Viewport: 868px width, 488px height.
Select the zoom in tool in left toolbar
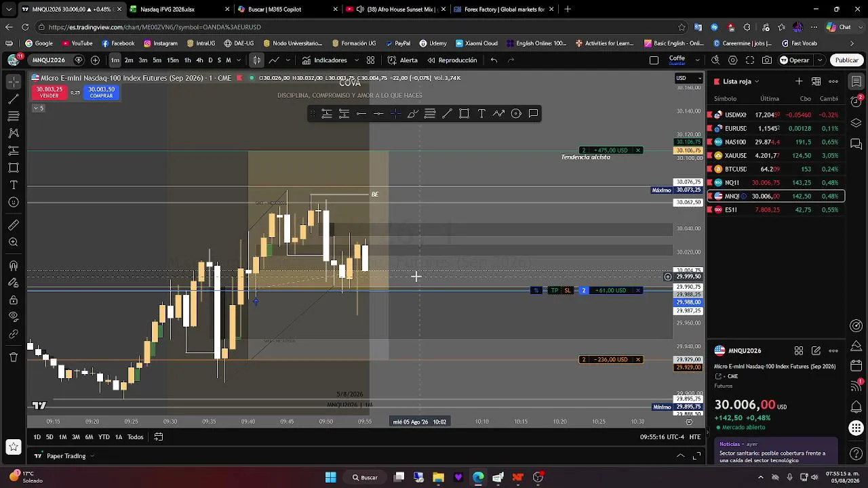pyautogui.click(x=14, y=242)
